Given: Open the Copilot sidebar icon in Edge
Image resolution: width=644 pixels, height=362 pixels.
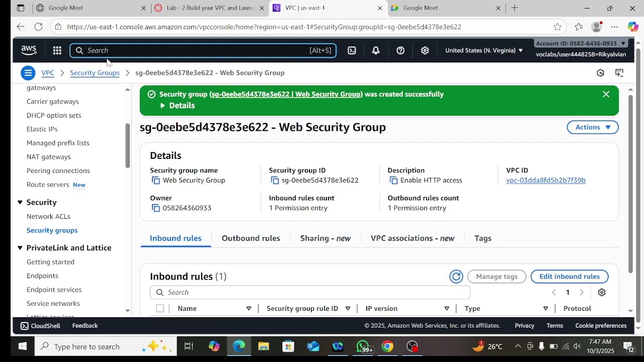Looking at the screenshot, I should tap(633, 27).
